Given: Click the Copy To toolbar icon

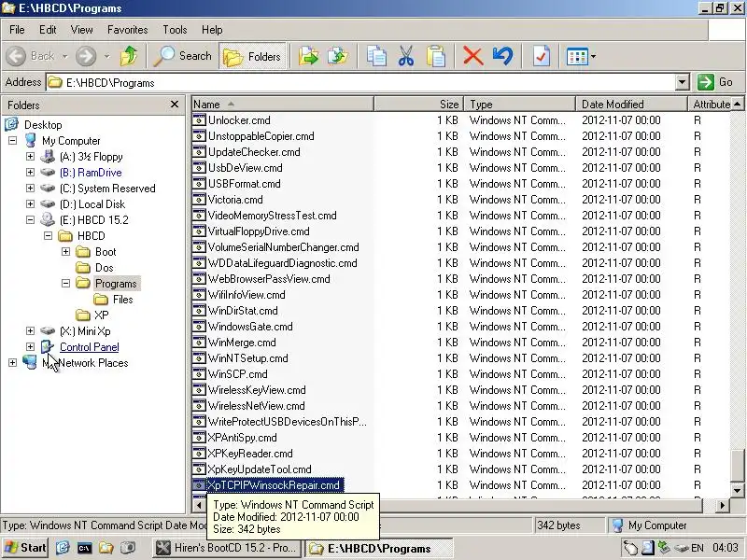Looking at the screenshot, I should 338,56.
